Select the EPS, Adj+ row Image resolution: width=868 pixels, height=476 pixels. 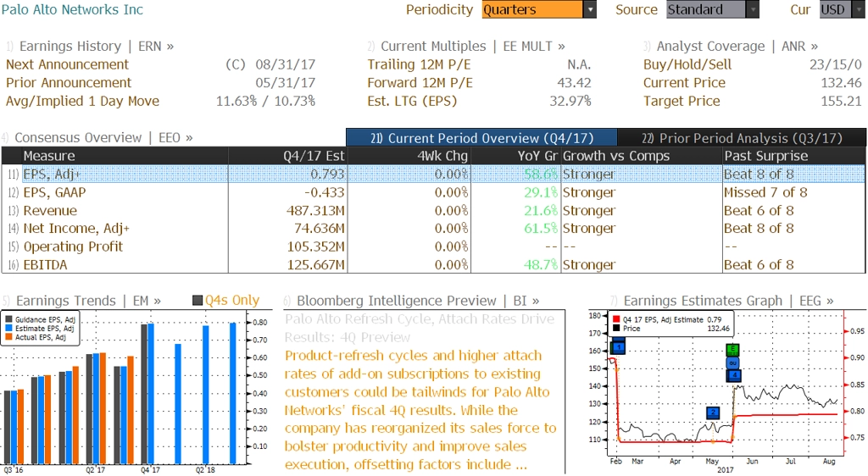(x=433, y=174)
